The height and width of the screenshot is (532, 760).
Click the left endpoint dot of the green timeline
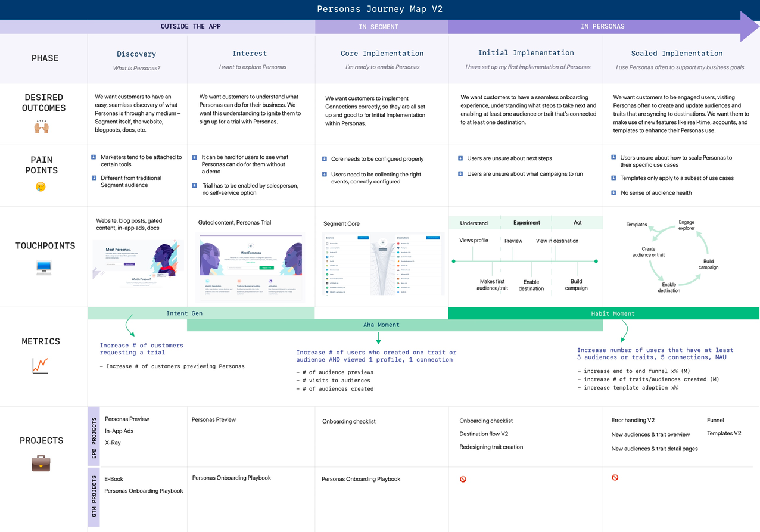coord(454,261)
